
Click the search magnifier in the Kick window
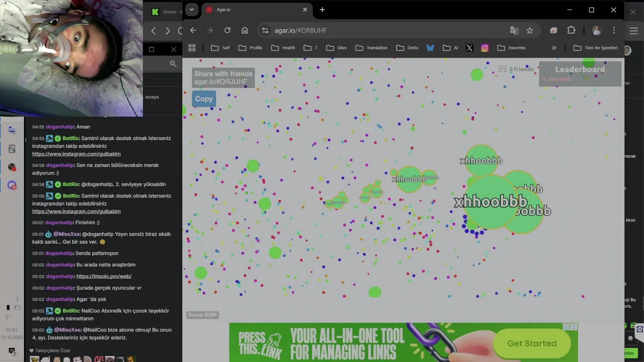[x=173, y=64]
